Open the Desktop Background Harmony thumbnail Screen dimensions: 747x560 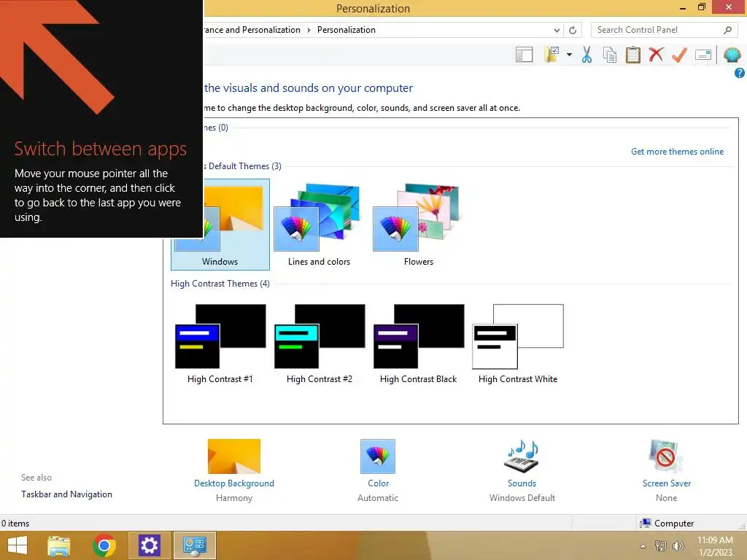(x=234, y=456)
